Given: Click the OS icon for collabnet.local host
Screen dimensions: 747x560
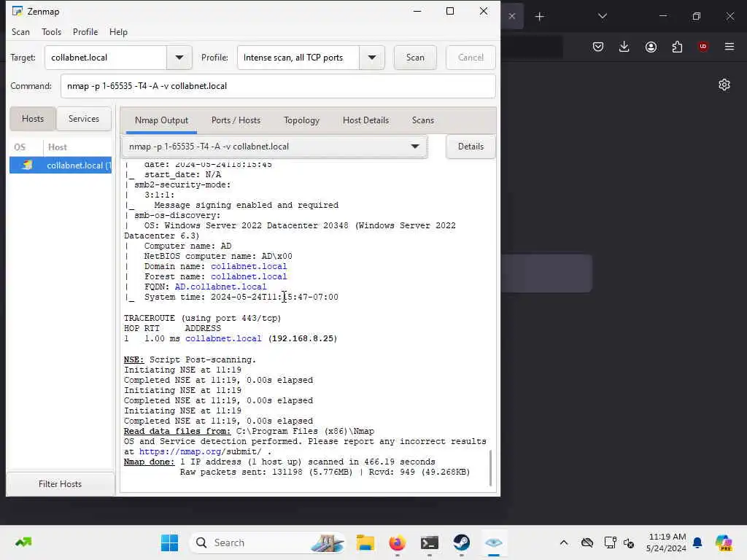Looking at the screenshot, I should point(27,166).
